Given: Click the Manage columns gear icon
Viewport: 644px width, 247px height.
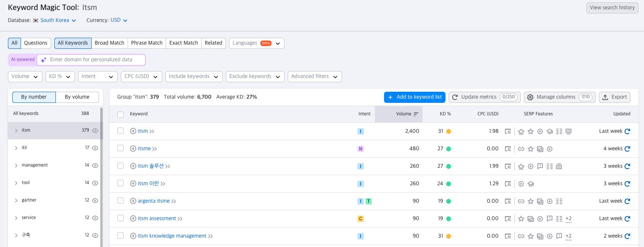Looking at the screenshot, I should click(x=530, y=97).
